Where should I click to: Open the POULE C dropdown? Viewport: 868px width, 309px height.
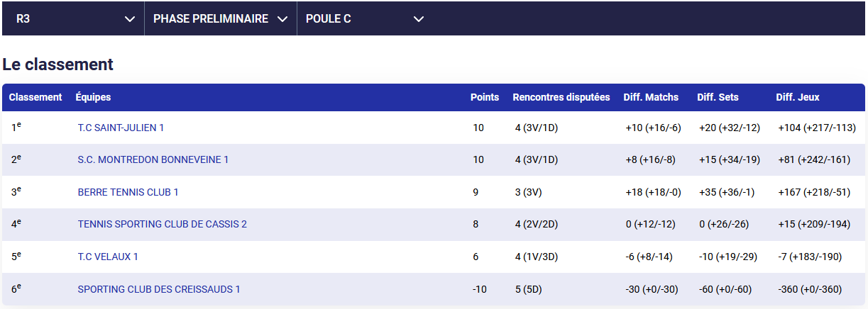(364, 19)
